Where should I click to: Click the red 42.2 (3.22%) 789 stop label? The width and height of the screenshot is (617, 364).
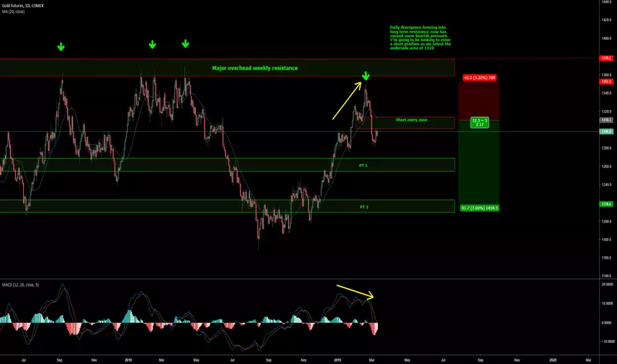click(x=479, y=78)
